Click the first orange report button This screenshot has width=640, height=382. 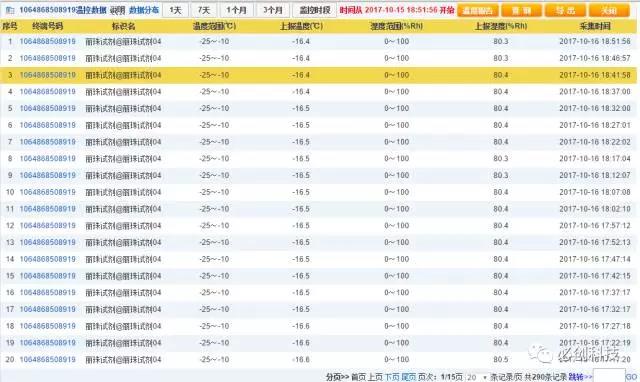[x=478, y=11]
